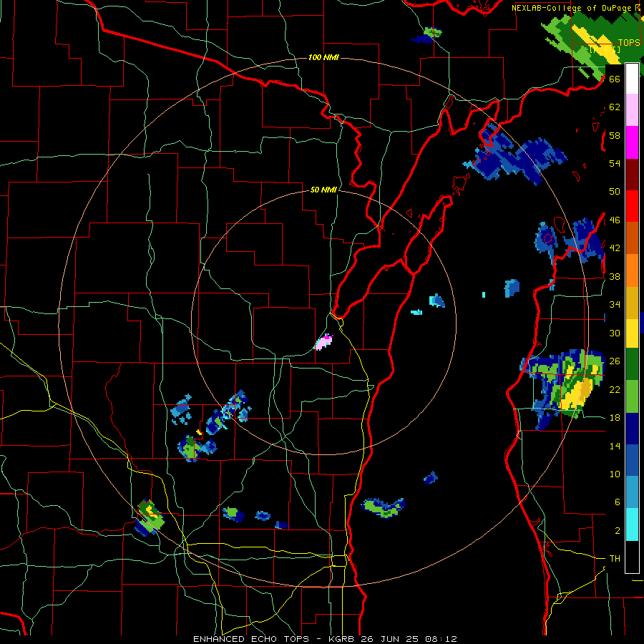Screen dimensions: 644x644
Task: Click the dark orange swatch near 42
Action: [632, 238]
